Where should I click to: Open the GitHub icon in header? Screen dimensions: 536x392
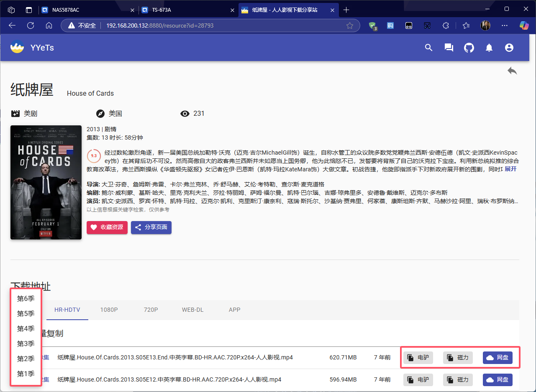[x=469, y=48]
